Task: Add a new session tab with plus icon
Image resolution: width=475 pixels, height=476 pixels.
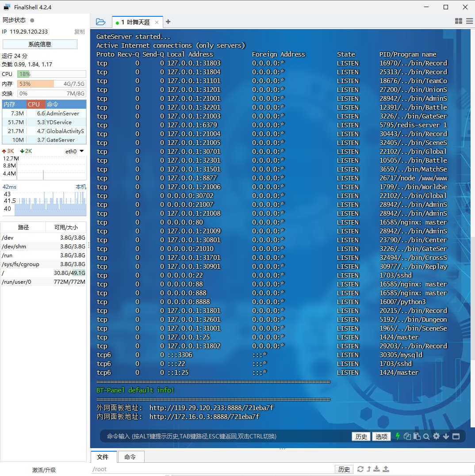Action: click(x=168, y=22)
